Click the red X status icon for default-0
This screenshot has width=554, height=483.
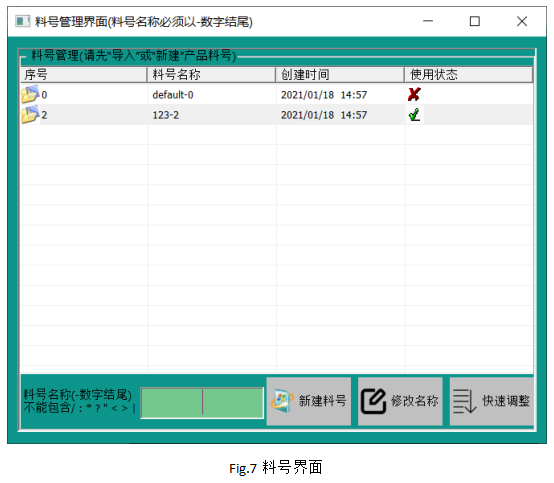click(x=414, y=94)
